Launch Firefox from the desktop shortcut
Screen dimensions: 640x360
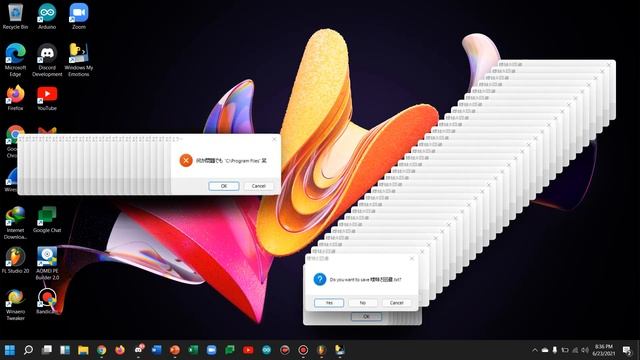pyautogui.click(x=16, y=98)
